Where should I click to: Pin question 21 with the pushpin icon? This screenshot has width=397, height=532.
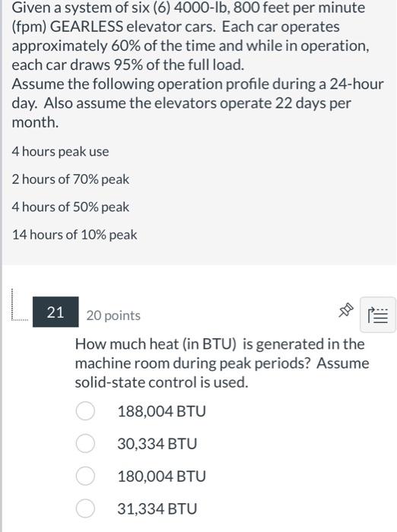(x=346, y=310)
